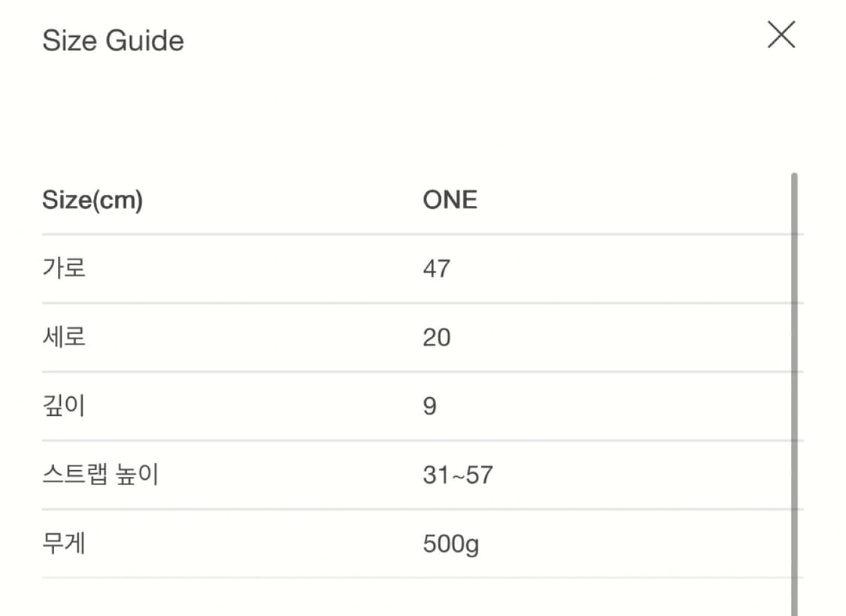Click the 무게 row label
846x616 pixels.
(64, 543)
